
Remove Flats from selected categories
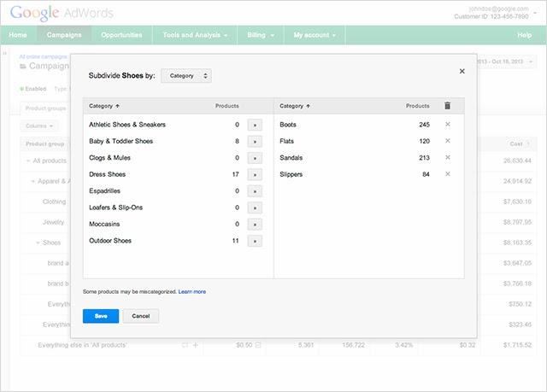tap(448, 141)
